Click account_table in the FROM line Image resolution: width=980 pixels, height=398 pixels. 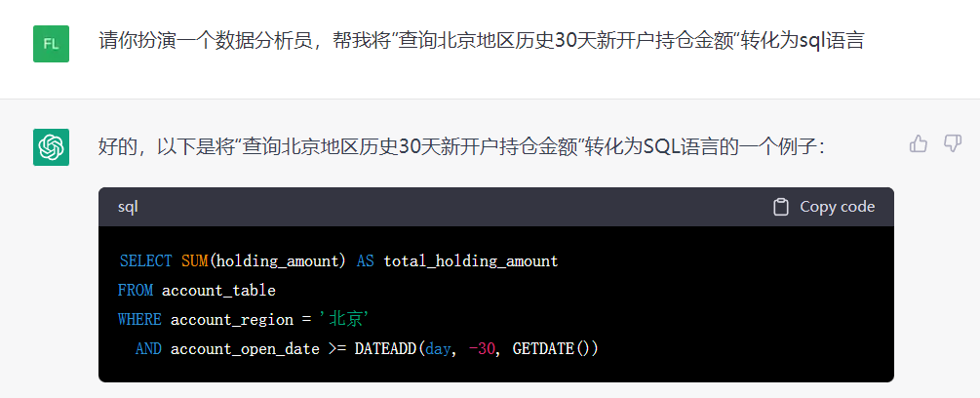[x=218, y=291]
